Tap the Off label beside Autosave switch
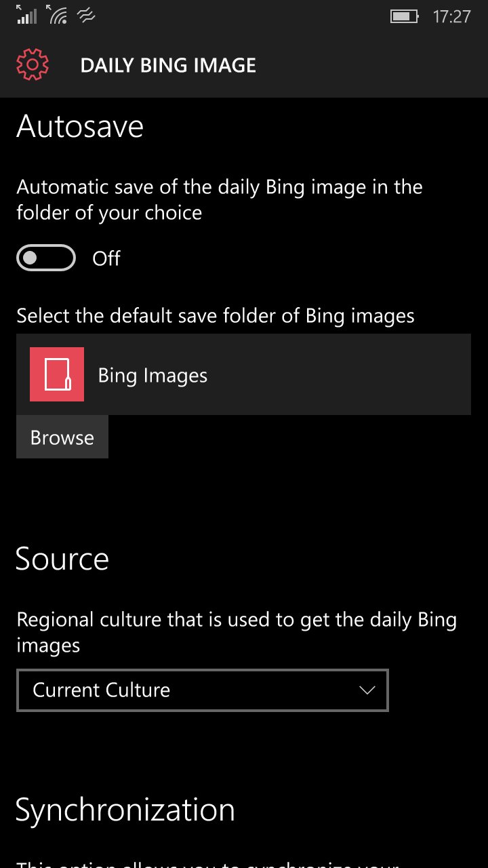Screen dimensions: 488x868 coord(106,258)
